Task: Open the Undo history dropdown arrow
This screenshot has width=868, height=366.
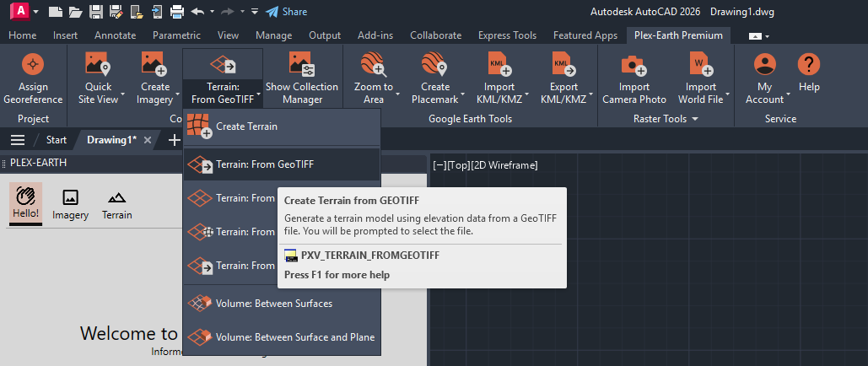Action: click(x=212, y=11)
